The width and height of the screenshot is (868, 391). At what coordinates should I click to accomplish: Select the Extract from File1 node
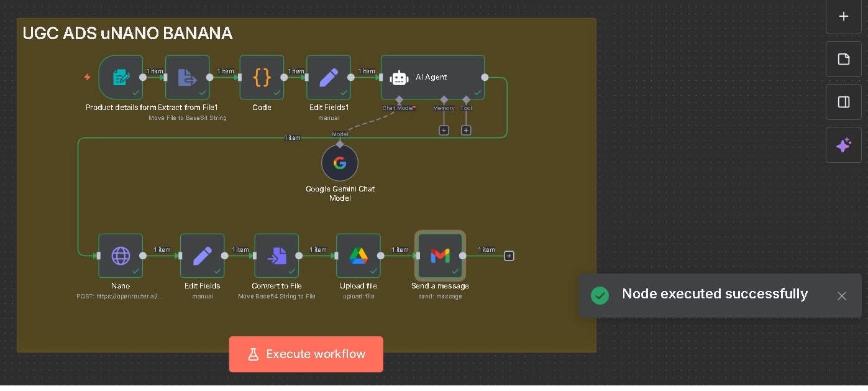click(187, 77)
